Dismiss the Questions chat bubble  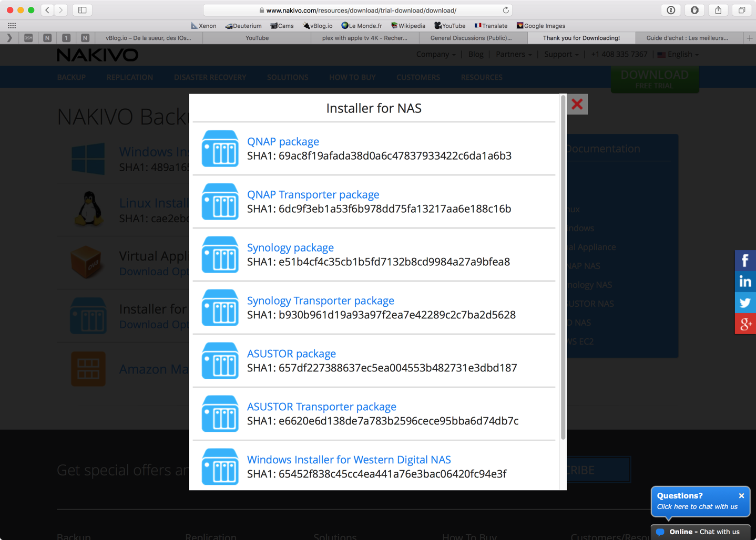pyautogui.click(x=741, y=495)
